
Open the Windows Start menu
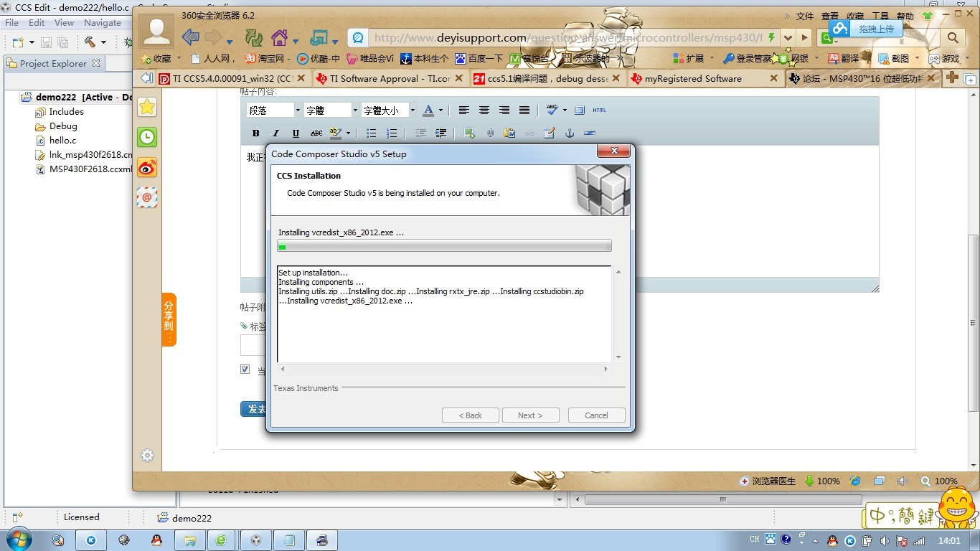pos(19,540)
